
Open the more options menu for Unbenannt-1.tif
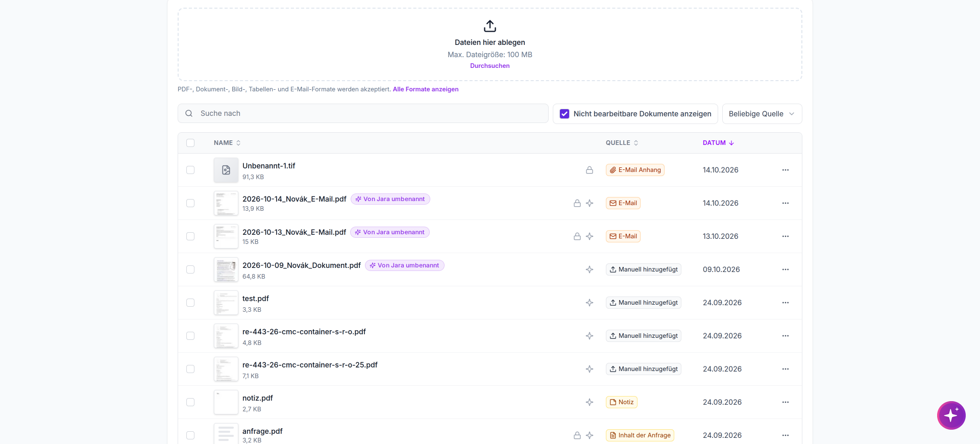click(x=786, y=170)
